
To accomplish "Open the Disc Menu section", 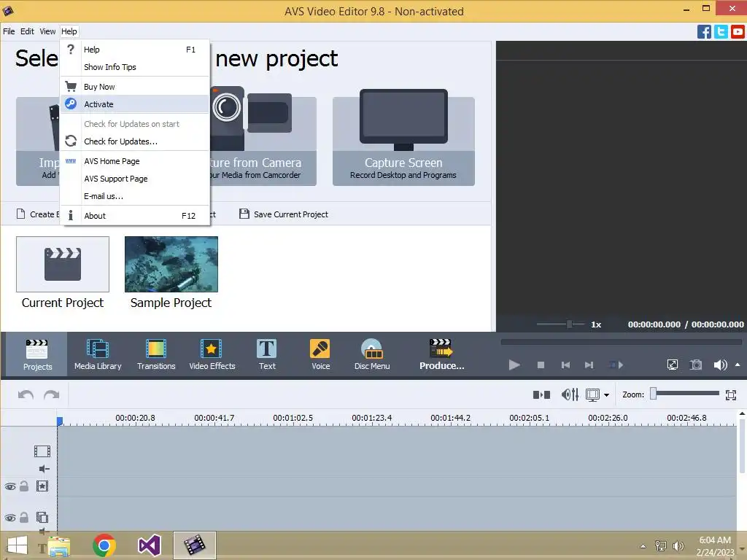I will pyautogui.click(x=372, y=354).
